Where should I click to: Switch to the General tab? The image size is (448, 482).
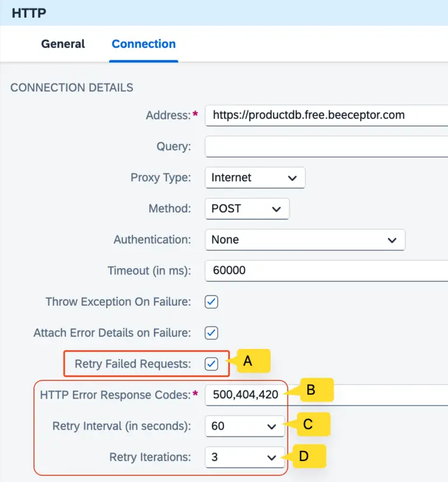(62, 44)
